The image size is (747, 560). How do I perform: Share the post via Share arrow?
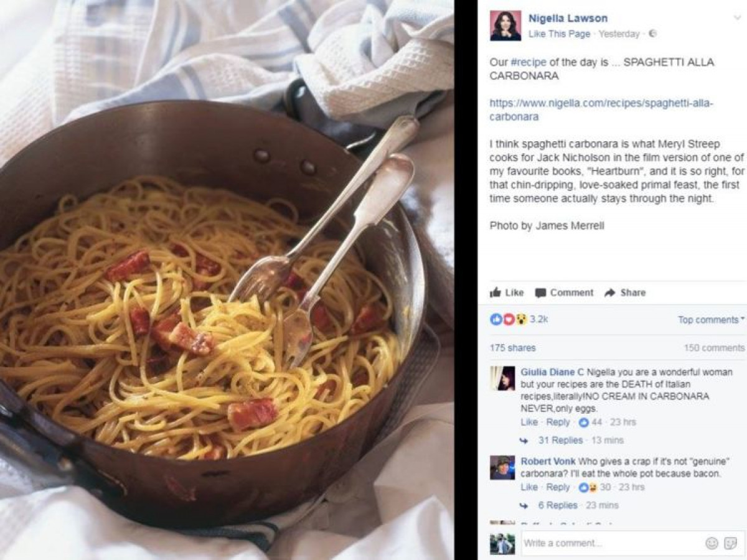coord(625,292)
